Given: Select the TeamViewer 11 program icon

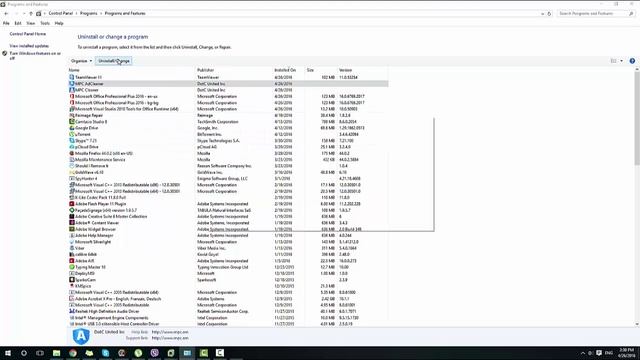Looking at the screenshot, I should coord(72,77).
